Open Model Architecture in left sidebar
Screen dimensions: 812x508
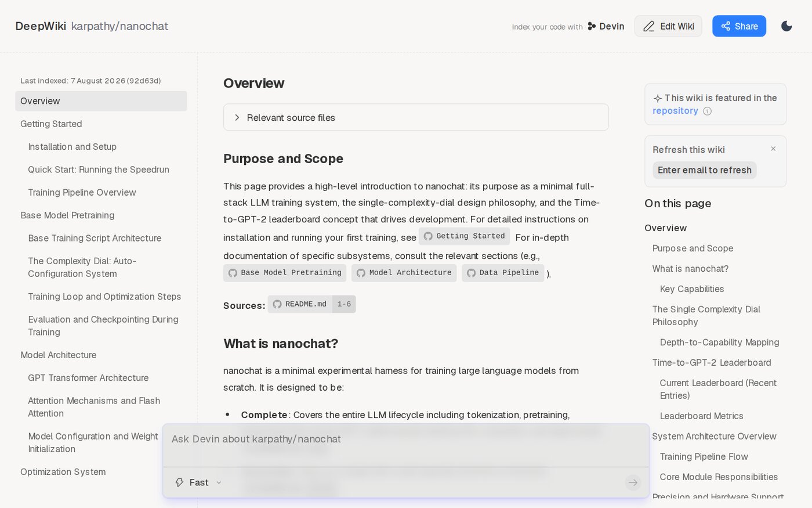coord(59,355)
